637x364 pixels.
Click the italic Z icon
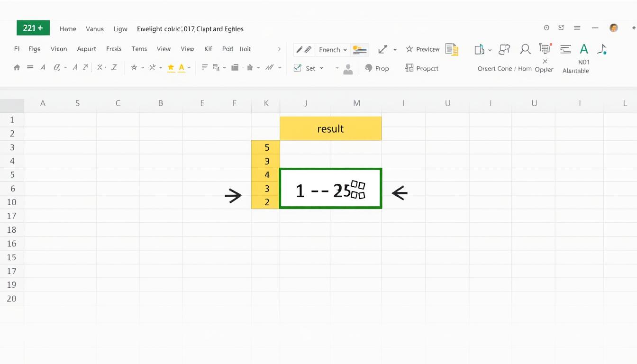coord(114,68)
